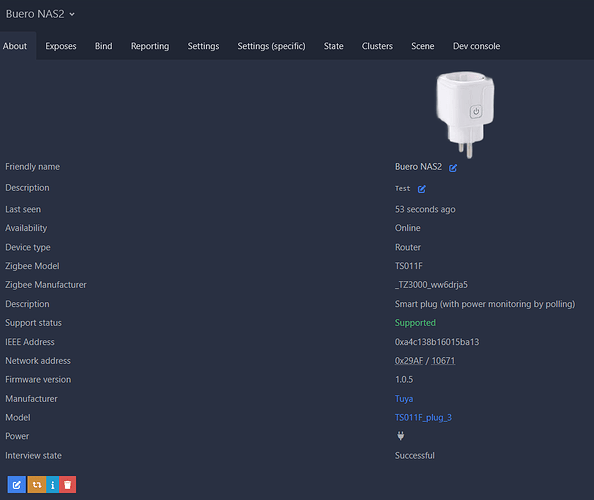Viewport: 594px width, 500px height.
Task: Follow the TS011F_plug_3 model link
Action: pyautogui.click(x=423, y=417)
